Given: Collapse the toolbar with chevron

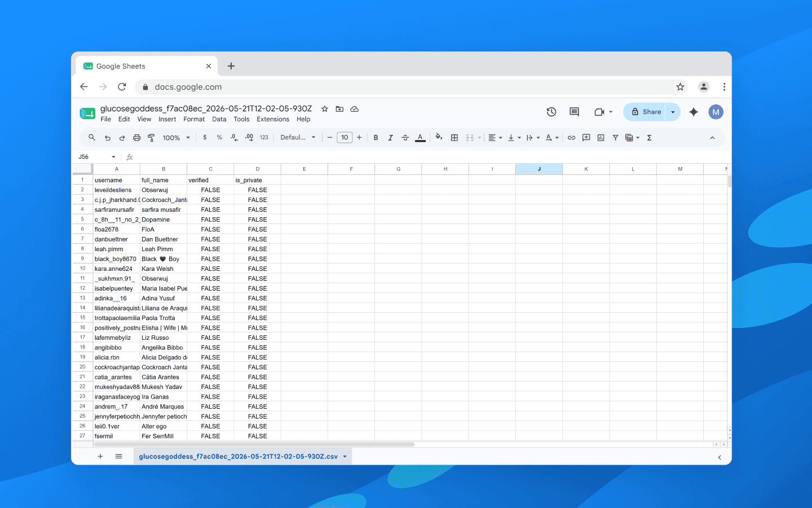Looking at the screenshot, I should (x=712, y=138).
